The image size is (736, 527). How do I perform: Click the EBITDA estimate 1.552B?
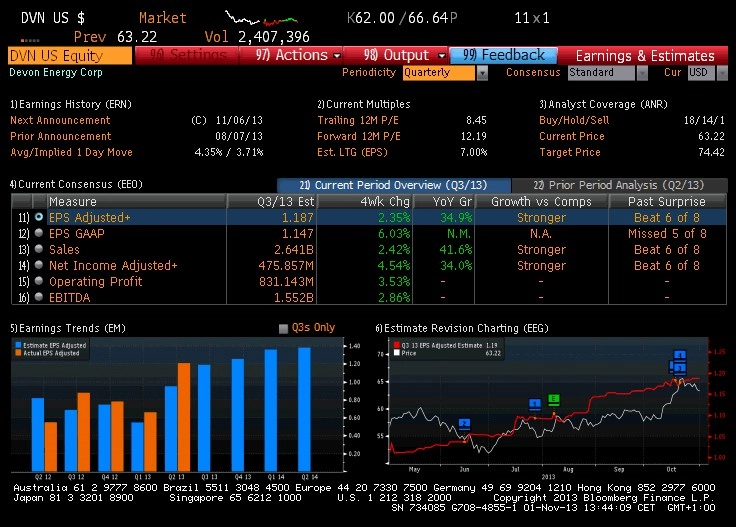tap(294, 298)
